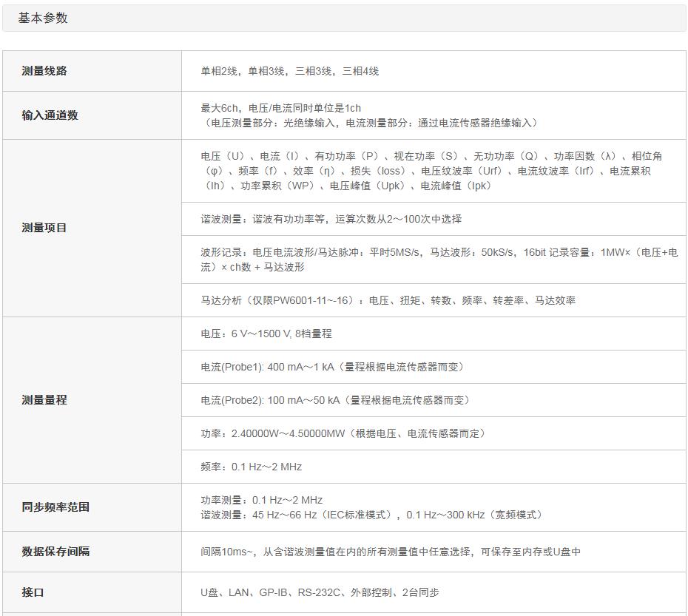Image resolution: width=688 pixels, height=616 pixels.
Task: Click the 频率 0.1 Hz~2 MHz row
Action: point(252,467)
